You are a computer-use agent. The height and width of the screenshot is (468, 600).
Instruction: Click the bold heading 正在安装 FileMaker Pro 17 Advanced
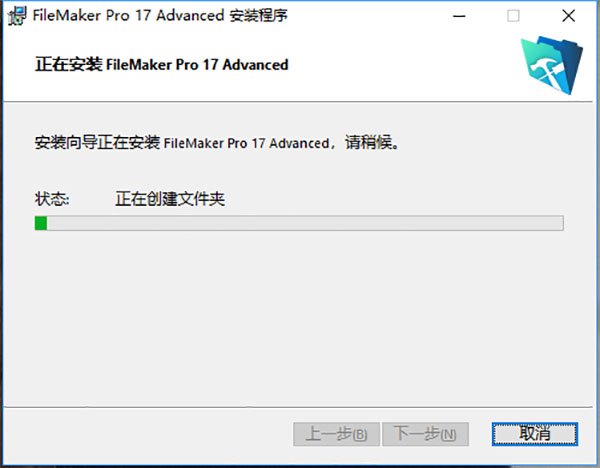[161, 64]
